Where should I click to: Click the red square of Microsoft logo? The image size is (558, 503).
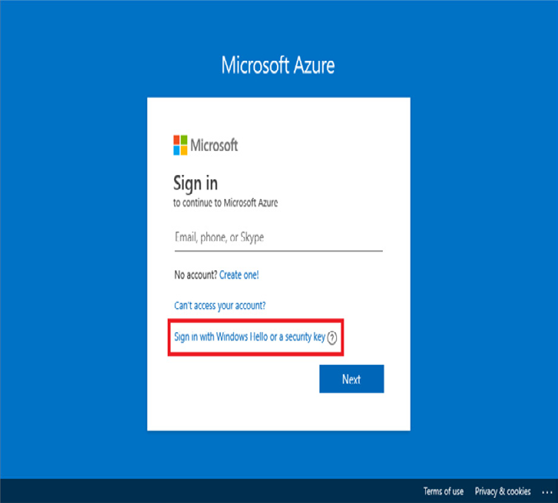(177, 140)
